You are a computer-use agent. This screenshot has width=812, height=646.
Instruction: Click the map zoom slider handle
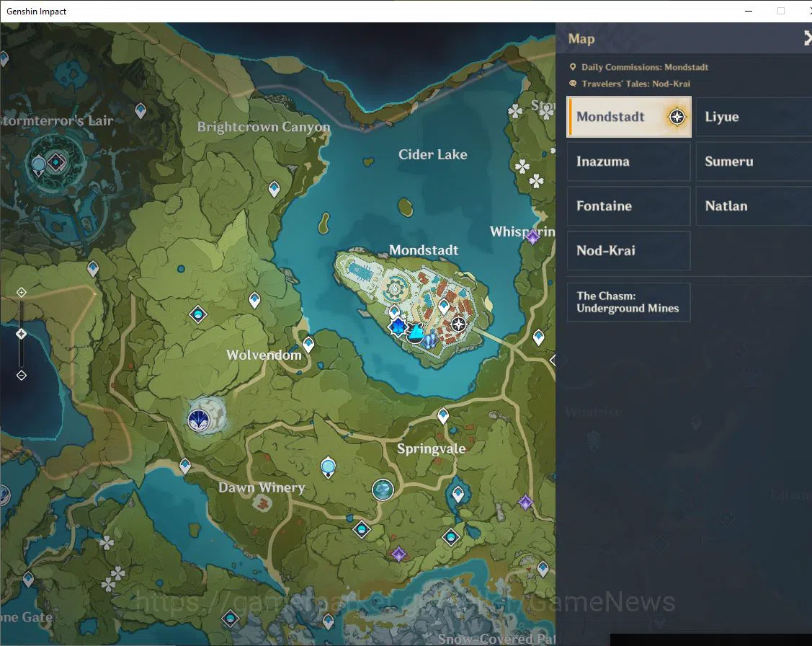(21, 334)
